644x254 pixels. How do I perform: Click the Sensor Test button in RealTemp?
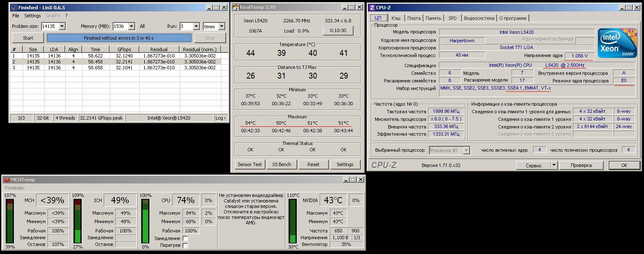tap(249, 164)
